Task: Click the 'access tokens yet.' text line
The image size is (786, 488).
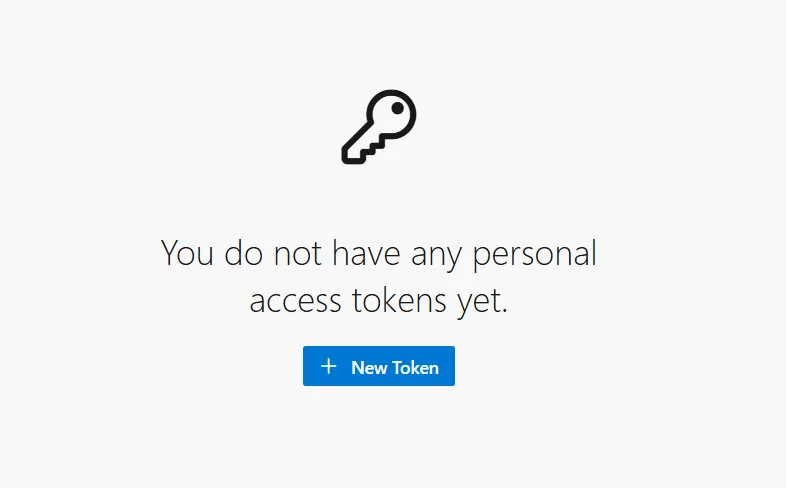Action: coord(378,301)
